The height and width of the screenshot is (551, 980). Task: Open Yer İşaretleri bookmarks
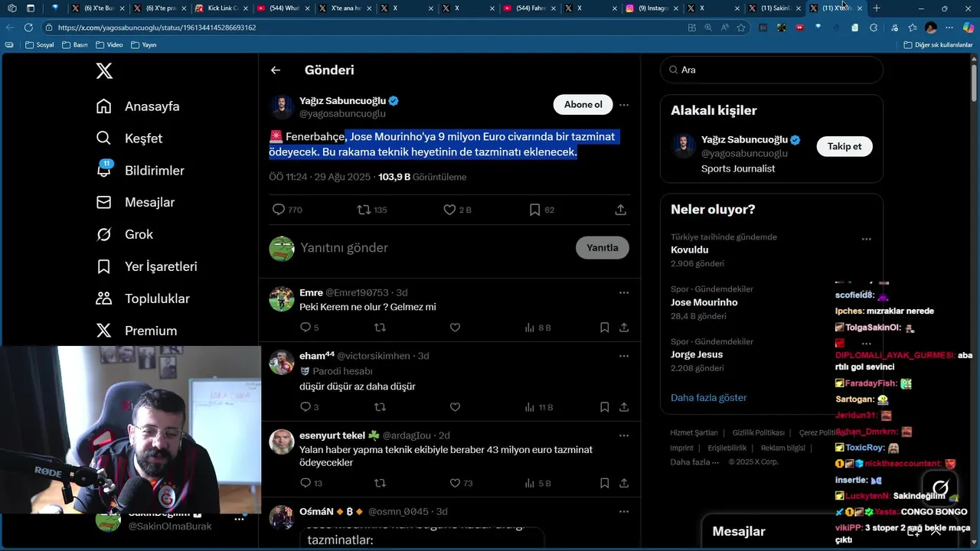147,267
